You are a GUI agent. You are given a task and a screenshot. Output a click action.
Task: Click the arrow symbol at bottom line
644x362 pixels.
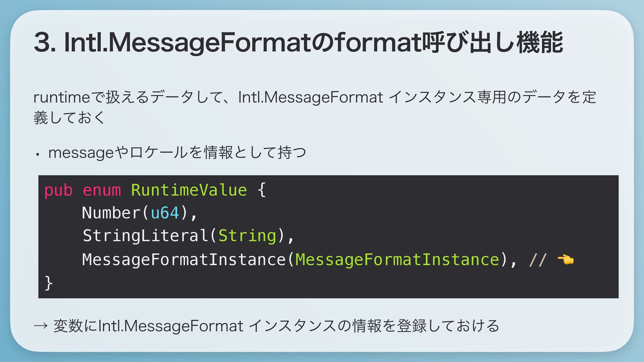coord(41,326)
